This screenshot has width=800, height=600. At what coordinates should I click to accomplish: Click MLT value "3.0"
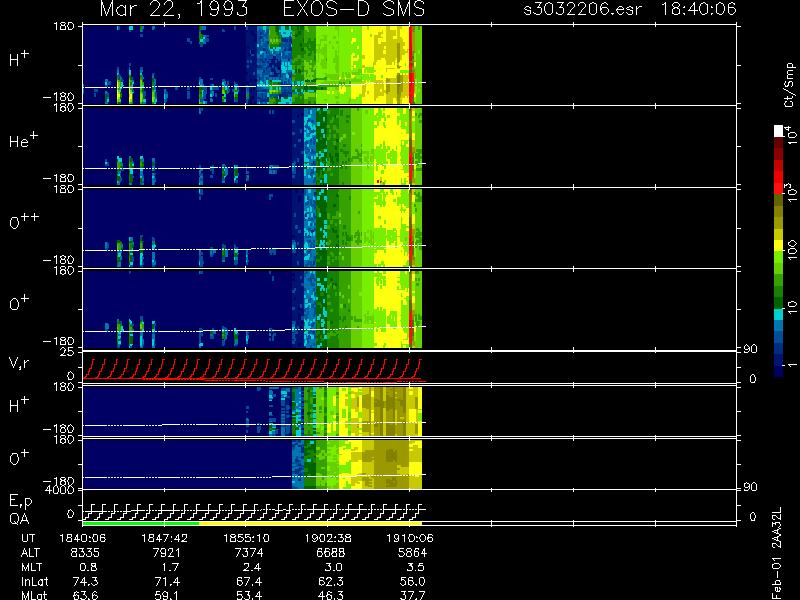click(x=334, y=567)
